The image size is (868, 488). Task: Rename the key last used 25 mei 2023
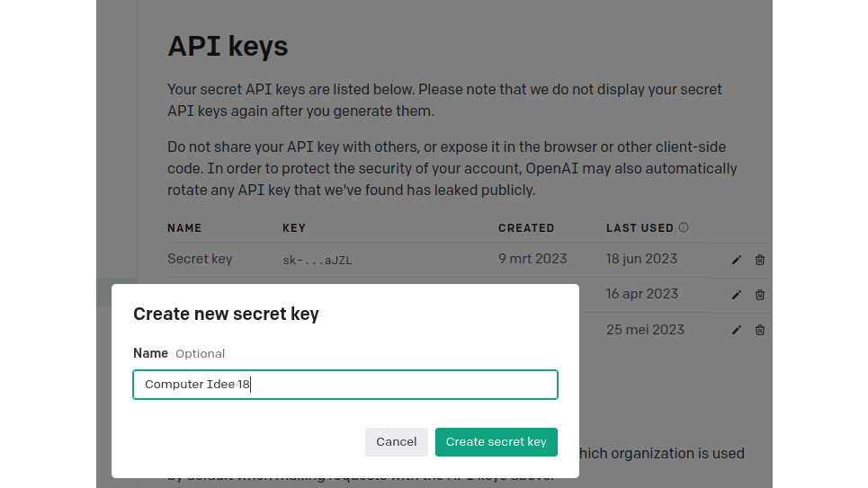pos(737,330)
